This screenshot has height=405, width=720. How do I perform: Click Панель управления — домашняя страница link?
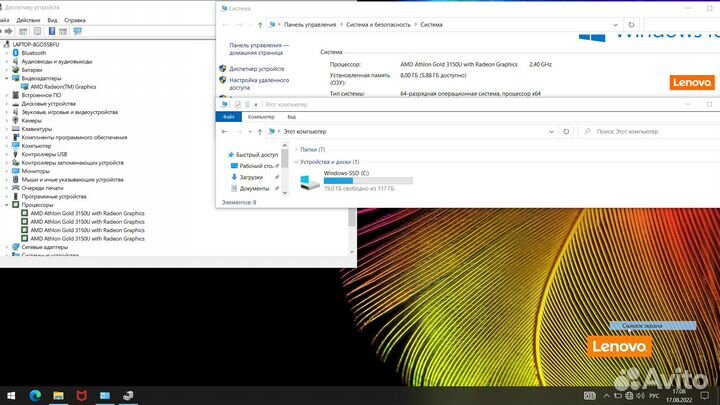259,49
